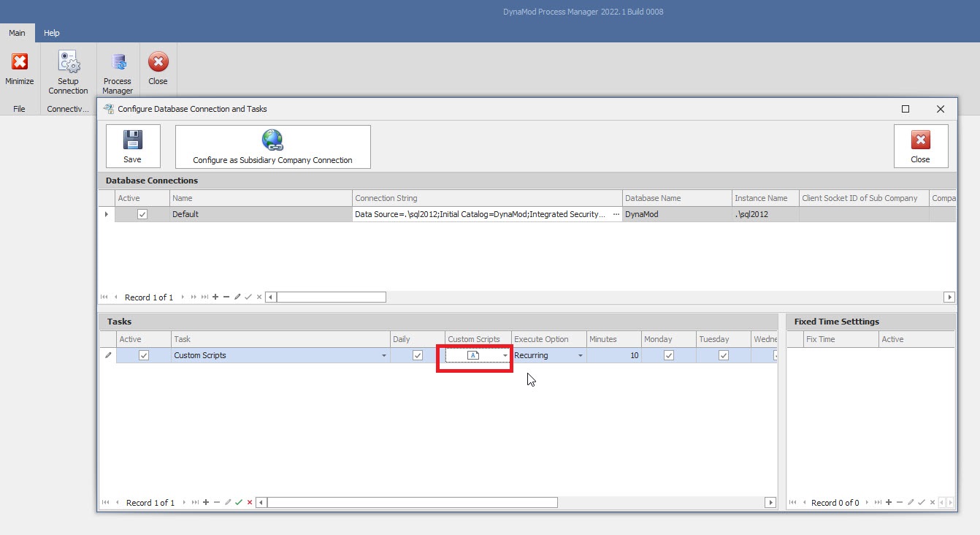The height and width of the screenshot is (535, 980).
Task: Select the .\sql2012 instance name cell
Action: (765, 214)
